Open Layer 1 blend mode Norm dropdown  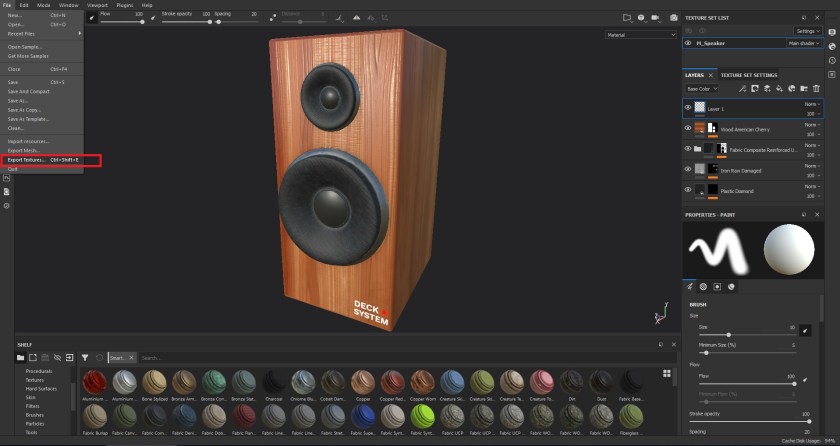812,104
